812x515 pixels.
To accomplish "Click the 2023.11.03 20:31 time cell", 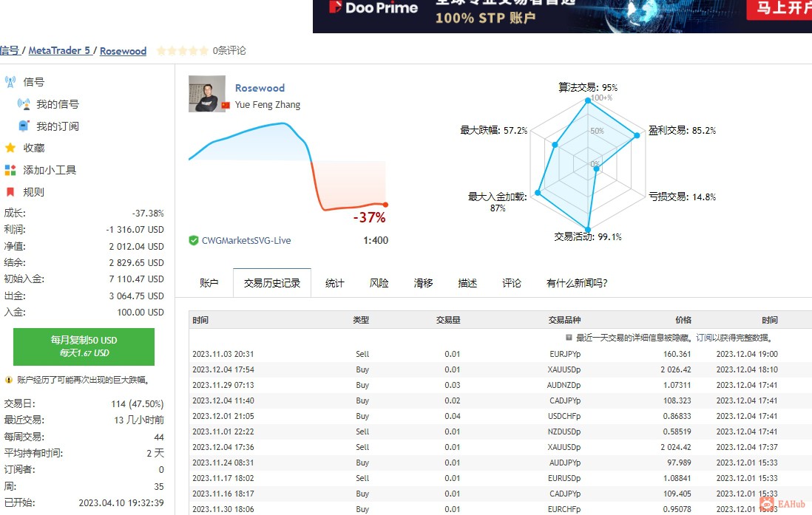I will click(x=223, y=354).
